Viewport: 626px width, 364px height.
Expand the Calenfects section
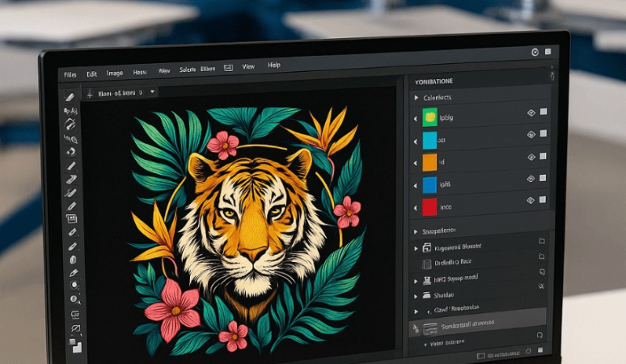(x=417, y=98)
